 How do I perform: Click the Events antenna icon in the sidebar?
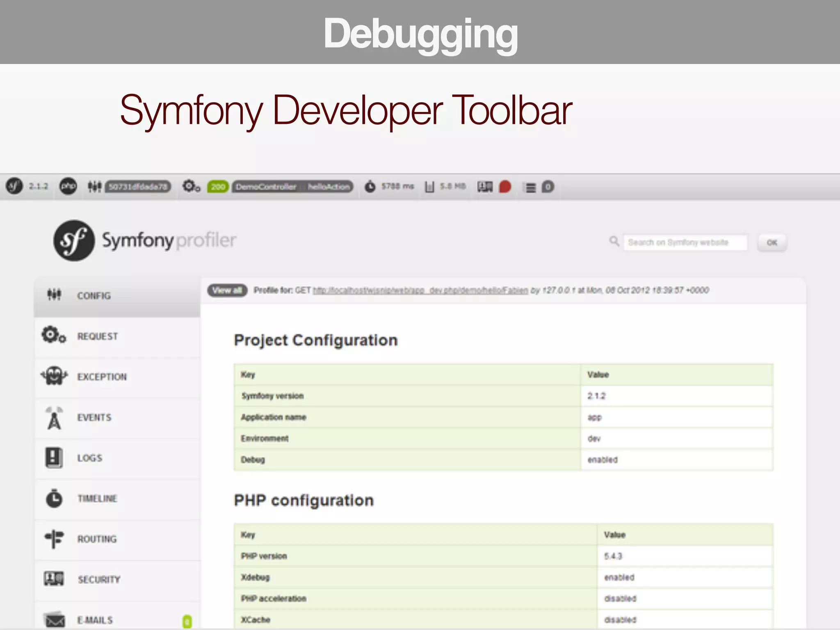pyautogui.click(x=54, y=418)
